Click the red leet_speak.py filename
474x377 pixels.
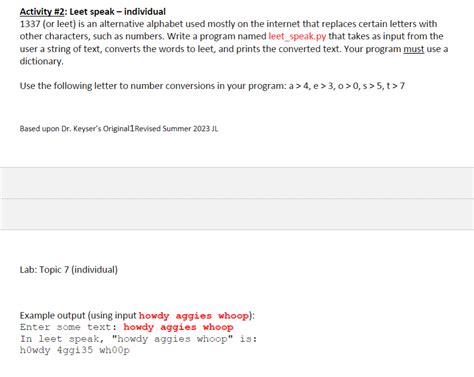(297, 36)
